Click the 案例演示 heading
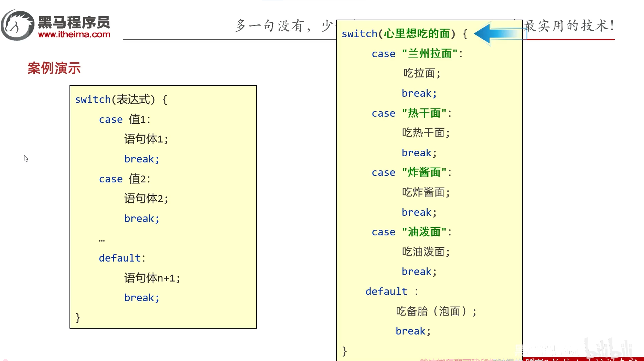Image resolution: width=644 pixels, height=361 pixels. click(x=54, y=68)
